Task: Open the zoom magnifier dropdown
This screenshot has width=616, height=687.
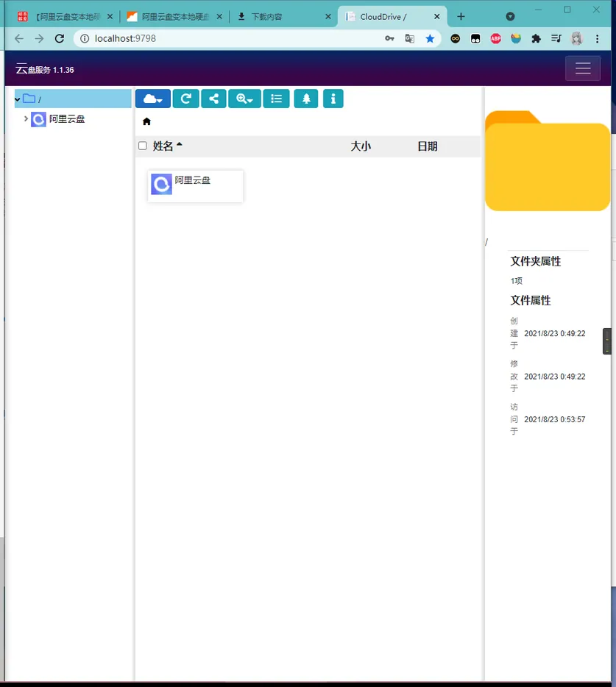Action: point(244,99)
